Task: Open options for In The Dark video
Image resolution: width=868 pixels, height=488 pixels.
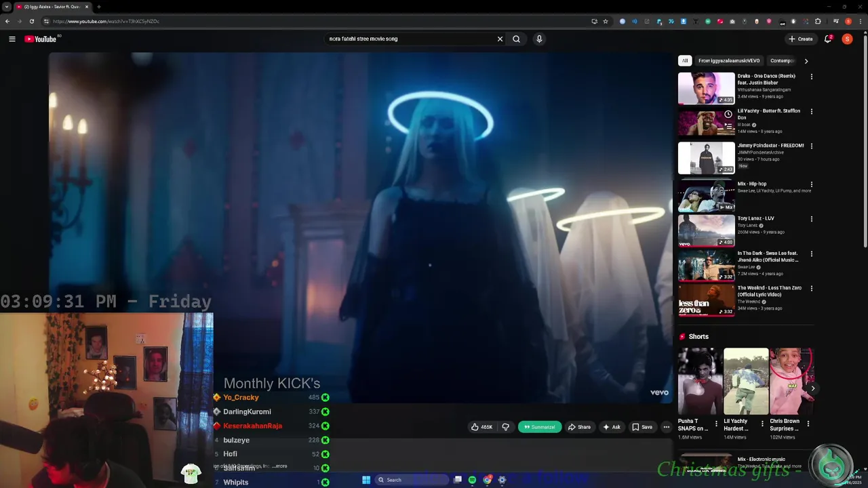Action: point(811,253)
